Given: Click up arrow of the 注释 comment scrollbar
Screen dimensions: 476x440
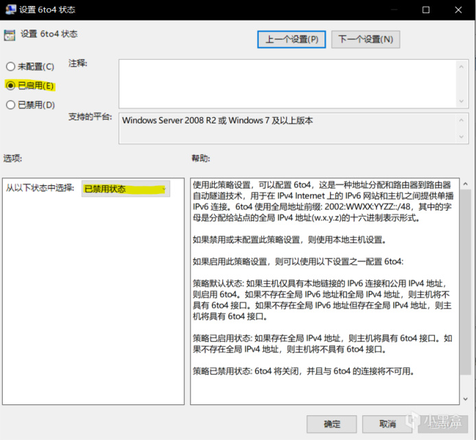Looking at the screenshot, I should pos(461,67).
